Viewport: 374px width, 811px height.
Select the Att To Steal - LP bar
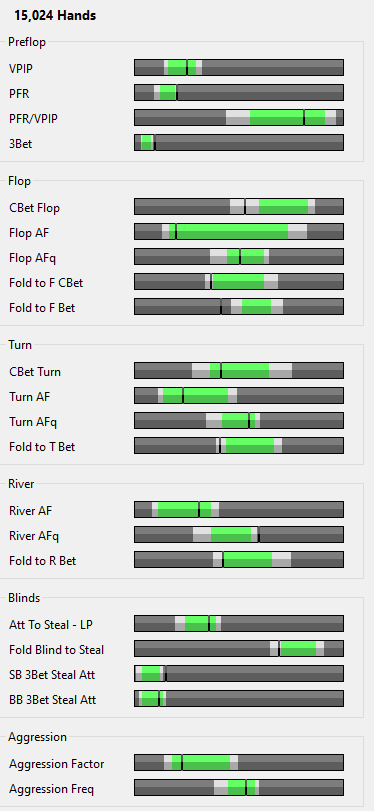point(239,624)
